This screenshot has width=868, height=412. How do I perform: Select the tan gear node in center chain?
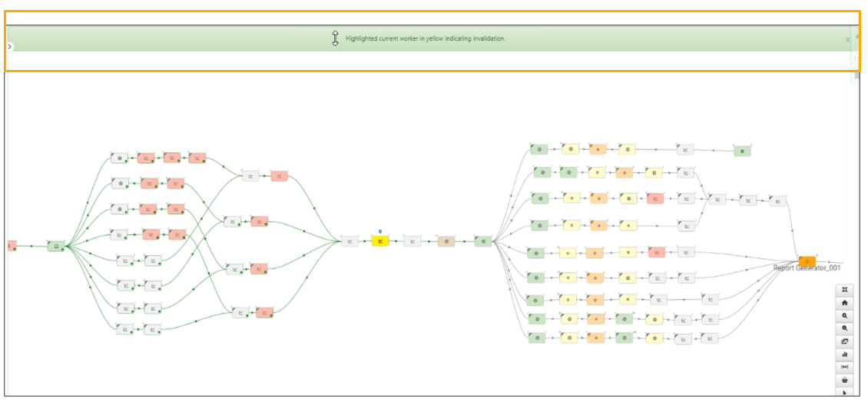click(446, 241)
